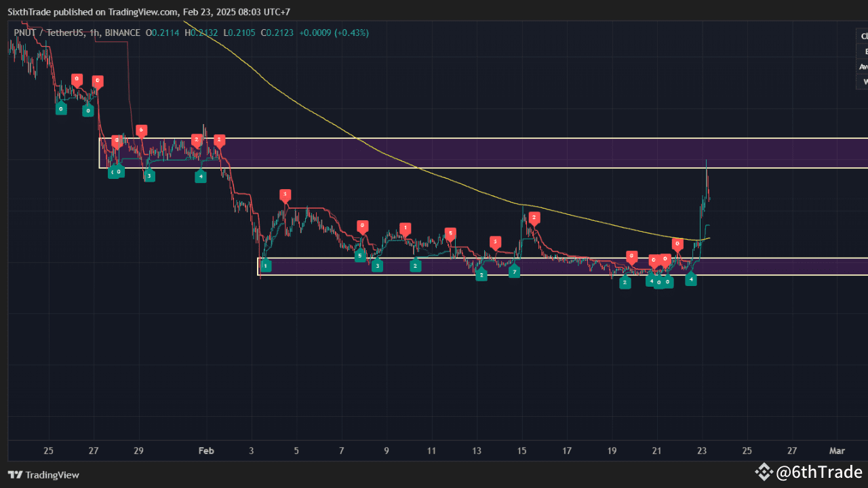
Task: Click the close price value C0.2123
Action: click(x=277, y=33)
